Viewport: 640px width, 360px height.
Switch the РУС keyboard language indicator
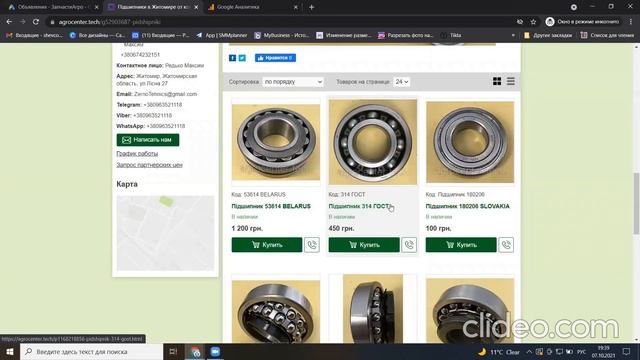pyautogui.click(x=581, y=352)
